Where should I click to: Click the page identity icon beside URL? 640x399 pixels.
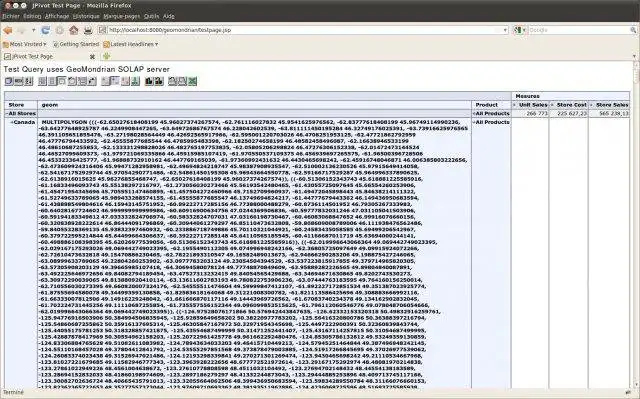point(102,30)
